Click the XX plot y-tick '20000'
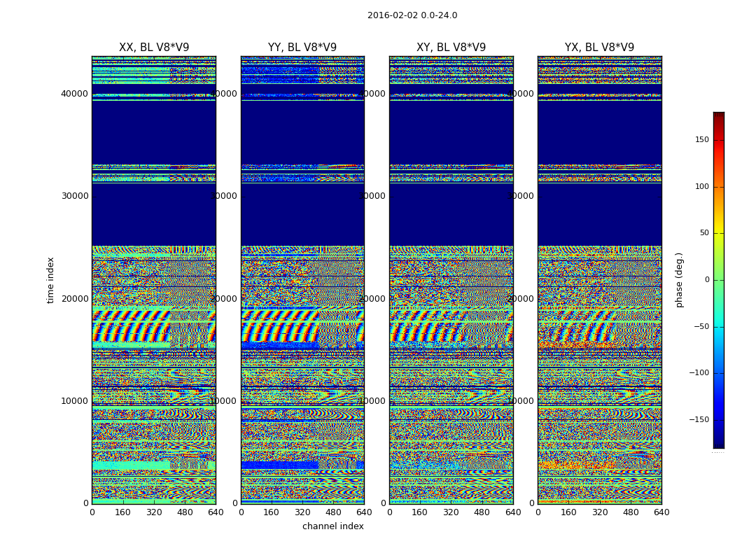 pyautogui.click(x=74, y=298)
